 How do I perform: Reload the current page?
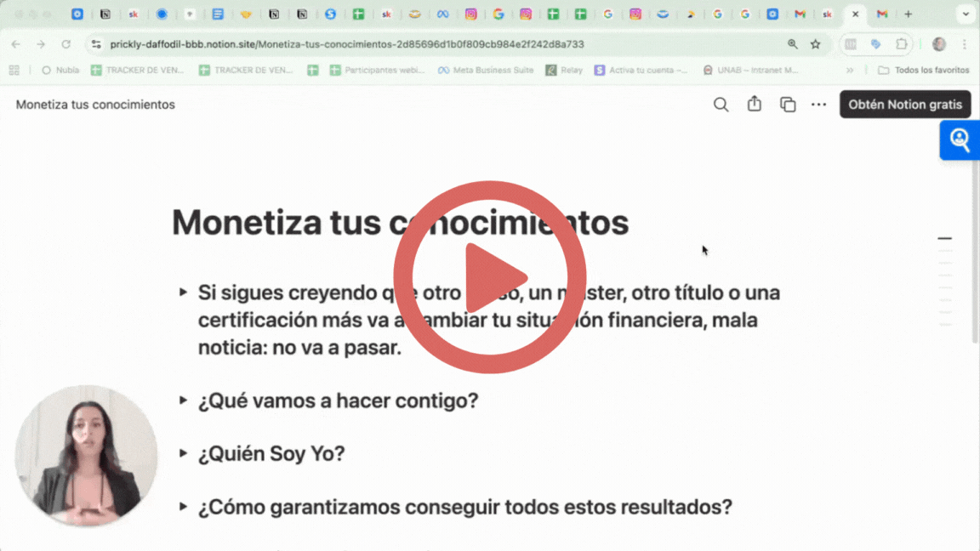66,44
